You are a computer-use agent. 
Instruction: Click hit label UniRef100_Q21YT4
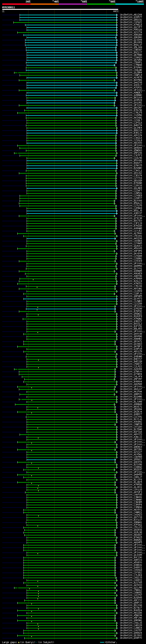[131, 32]
